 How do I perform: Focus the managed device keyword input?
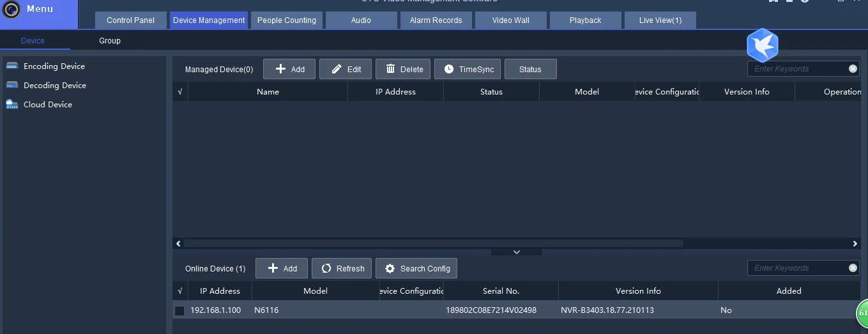pyautogui.click(x=798, y=69)
